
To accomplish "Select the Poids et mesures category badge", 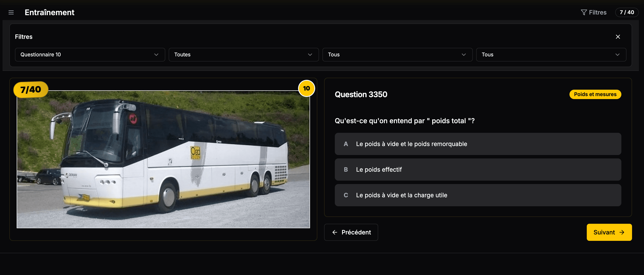I will click(595, 94).
